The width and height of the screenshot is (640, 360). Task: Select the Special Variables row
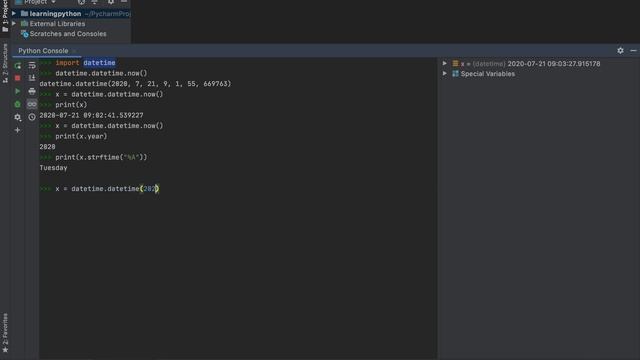[488, 74]
